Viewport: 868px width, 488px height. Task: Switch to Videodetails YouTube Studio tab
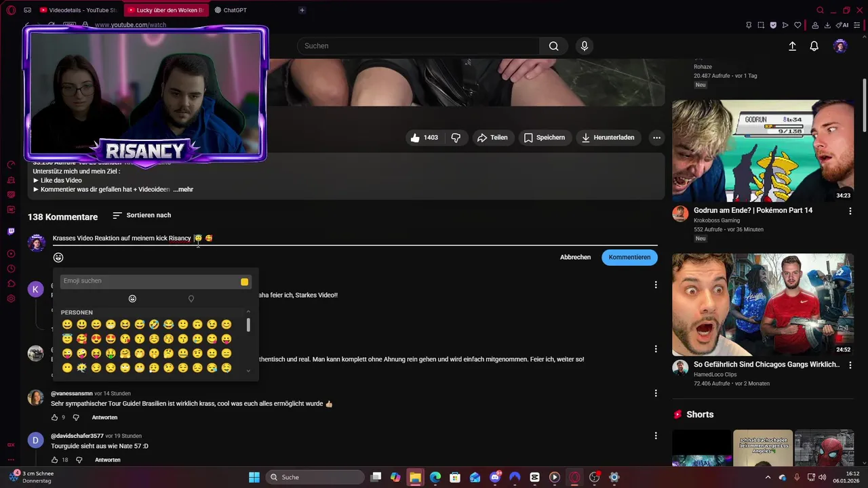pyautogui.click(x=79, y=10)
